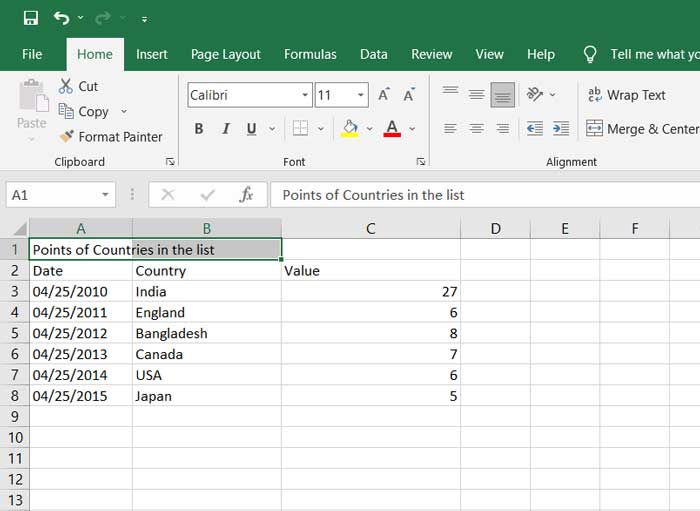Open the Calibri font name dropdown
This screenshot has width=700, height=511.
point(305,95)
